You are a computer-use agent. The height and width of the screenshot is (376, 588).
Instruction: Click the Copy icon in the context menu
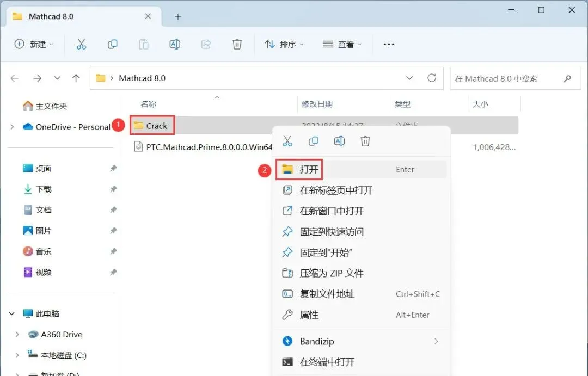[x=313, y=141]
